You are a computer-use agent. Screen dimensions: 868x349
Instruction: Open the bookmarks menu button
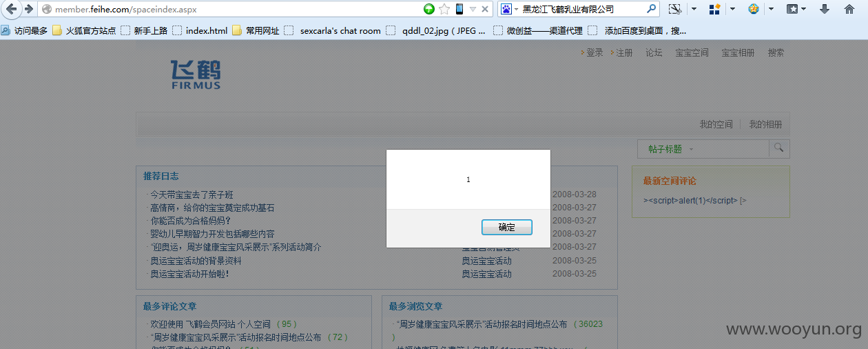[x=796, y=9]
